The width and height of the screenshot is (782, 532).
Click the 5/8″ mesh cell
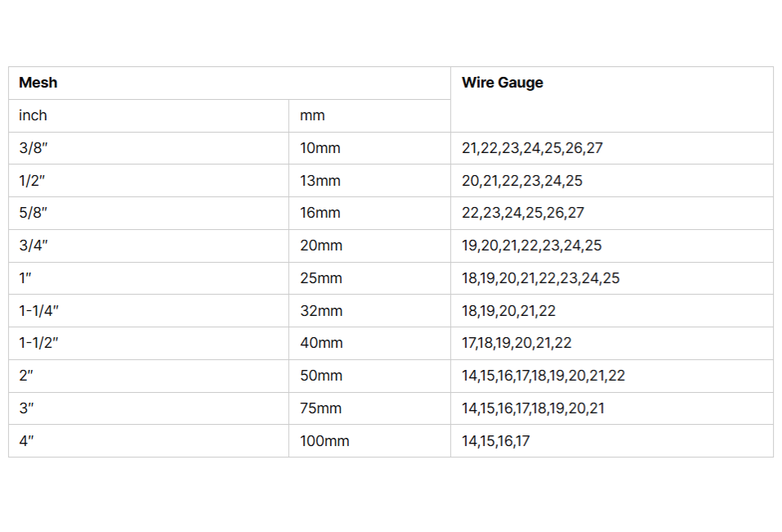click(148, 213)
